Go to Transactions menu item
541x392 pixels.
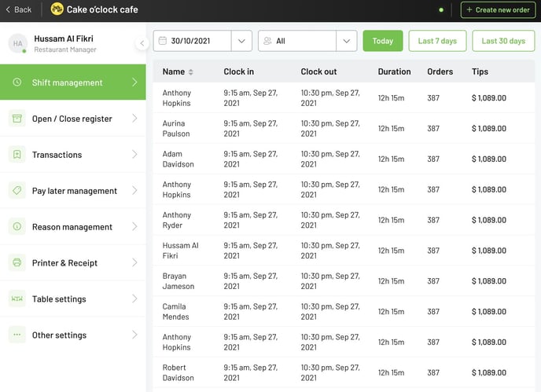[x=73, y=155]
